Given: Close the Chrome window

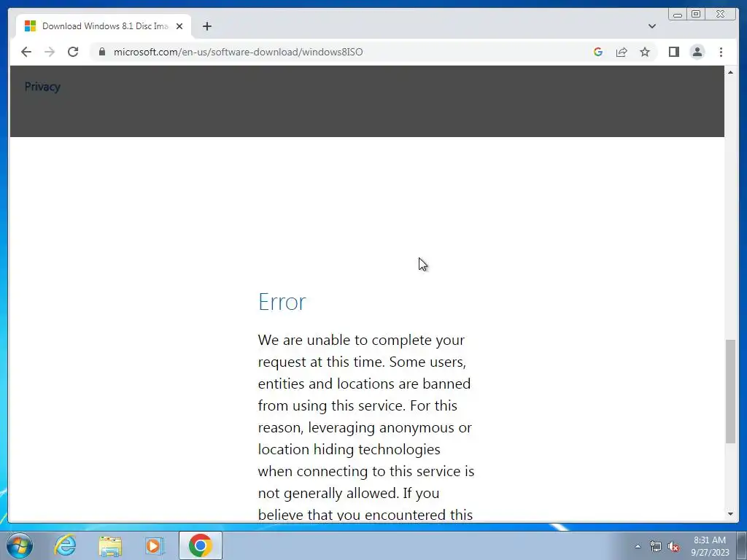Looking at the screenshot, I should [x=721, y=15].
